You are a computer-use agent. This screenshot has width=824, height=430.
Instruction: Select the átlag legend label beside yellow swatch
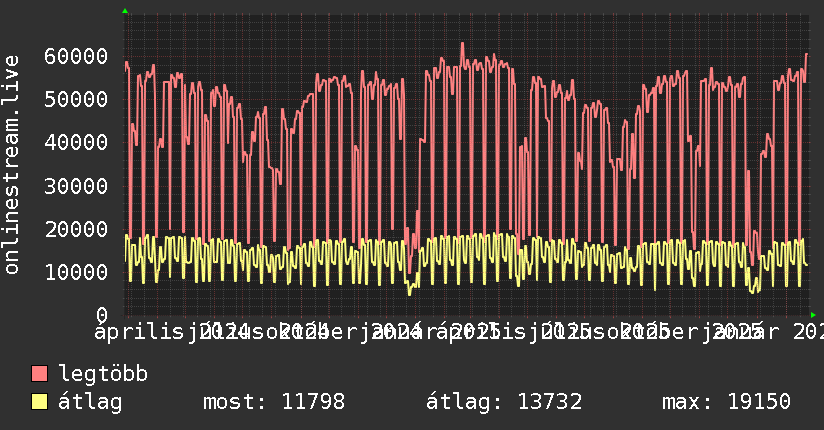pos(90,402)
